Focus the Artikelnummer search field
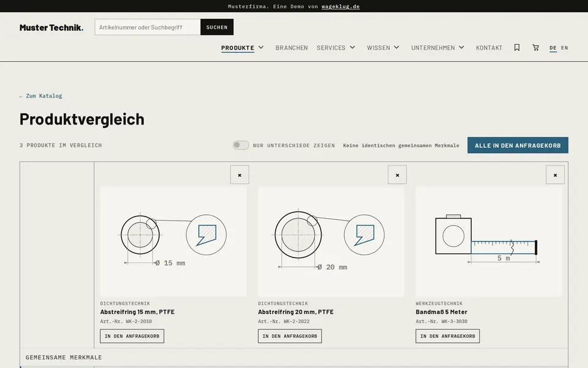The width and height of the screenshot is (588, 368). (148, 27)
